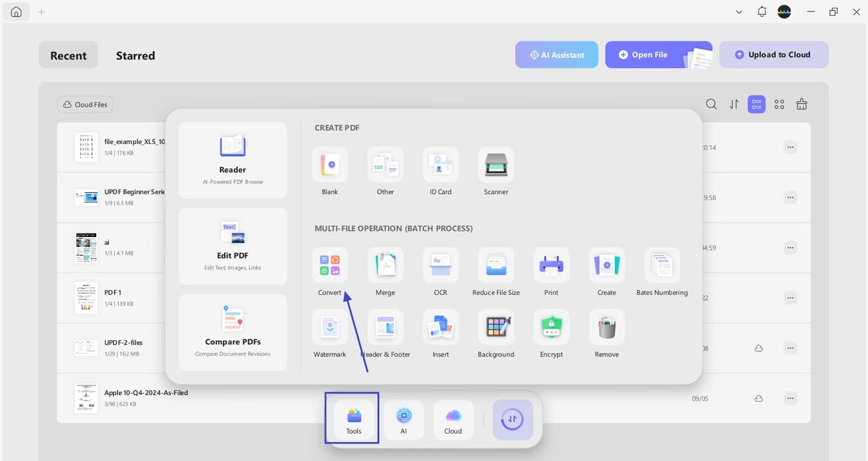
Task: Open the Header & Footer tool
Action: 385,327
